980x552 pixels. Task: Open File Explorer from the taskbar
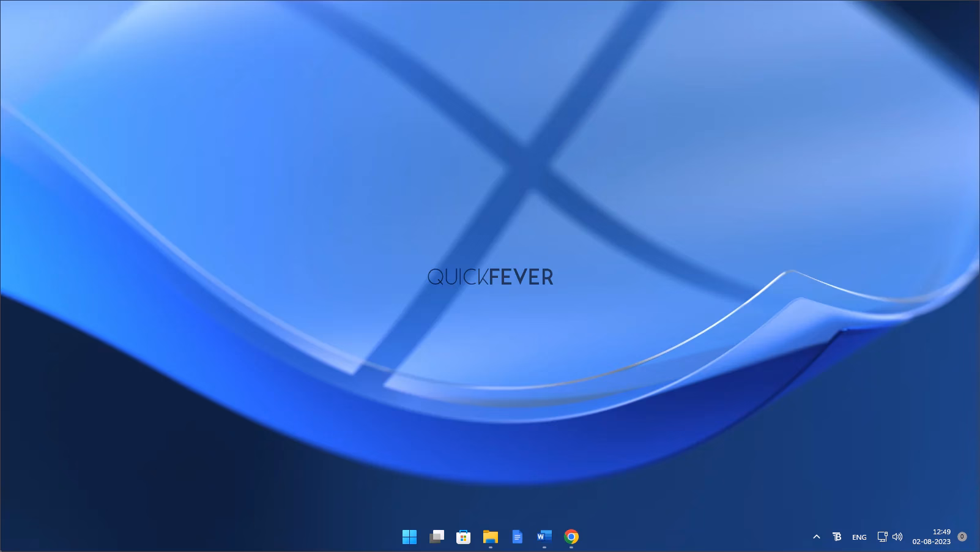490,537
